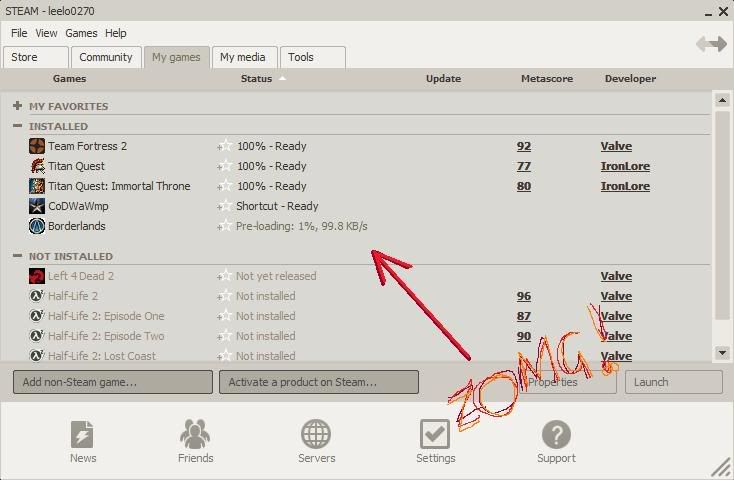Click scrollbar down arrow in games list
Viewport: 734px width, 480px height.
(722, 353)
